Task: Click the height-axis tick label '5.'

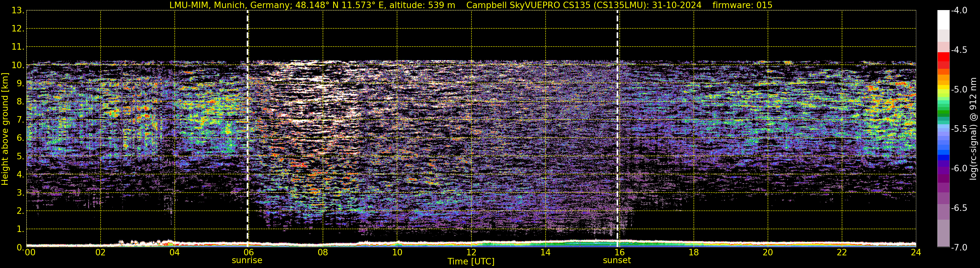Action: pyautogui.click(x=20, y=156)
